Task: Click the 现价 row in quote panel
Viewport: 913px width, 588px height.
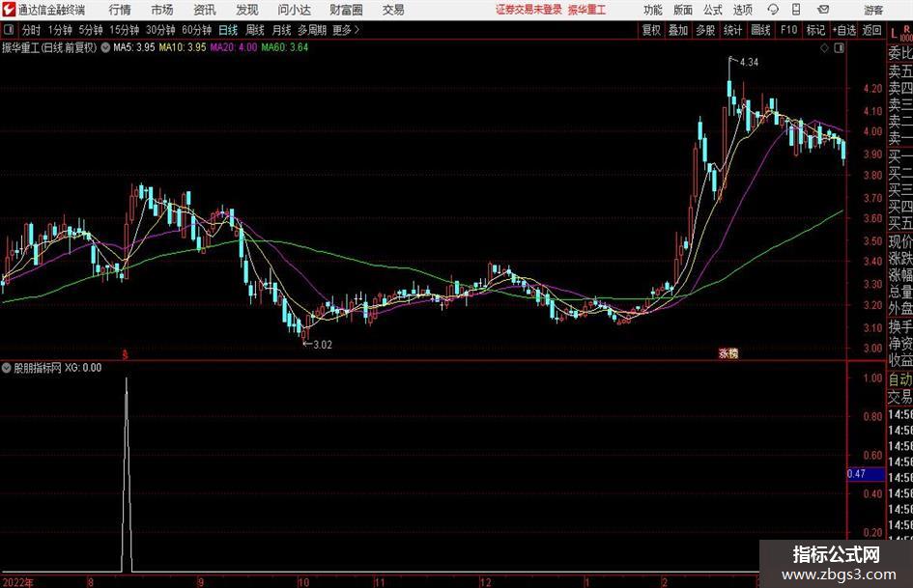Action: click(x=900, y=241)
